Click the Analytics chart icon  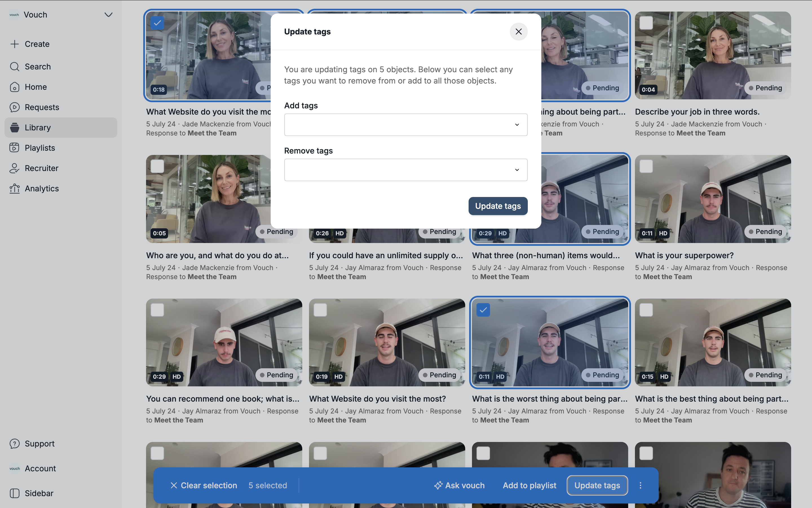click(14, 189)
